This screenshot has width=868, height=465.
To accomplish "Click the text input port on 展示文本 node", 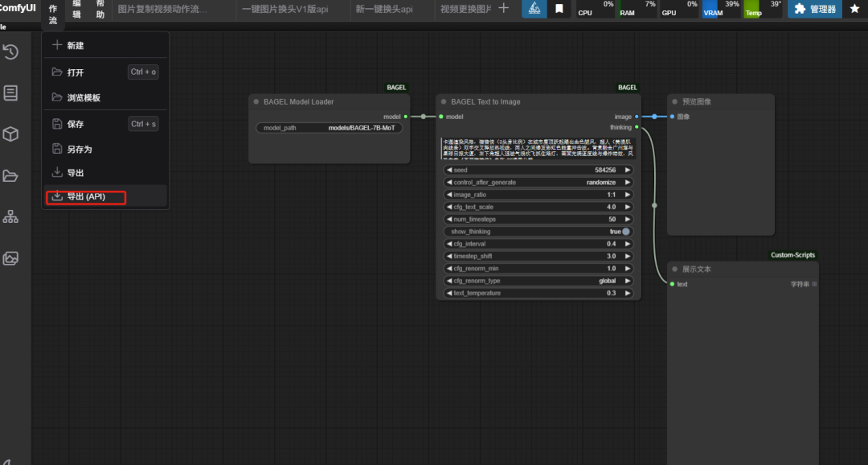I will [673, 284].
